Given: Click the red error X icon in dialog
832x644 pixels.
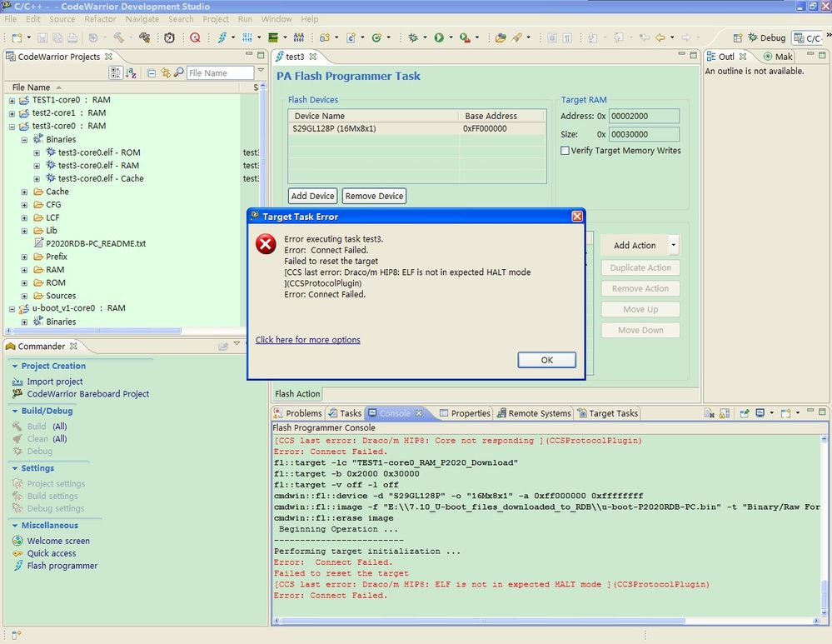Looking at the screenshot, I should [266, 244].
